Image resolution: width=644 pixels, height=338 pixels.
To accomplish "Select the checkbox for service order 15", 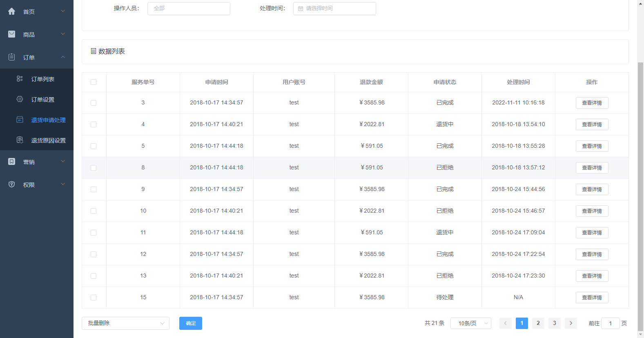I will [x=94, y=298].
